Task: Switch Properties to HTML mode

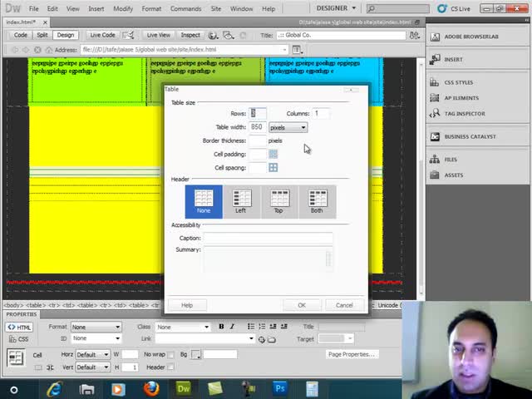Action: point(19,327)
